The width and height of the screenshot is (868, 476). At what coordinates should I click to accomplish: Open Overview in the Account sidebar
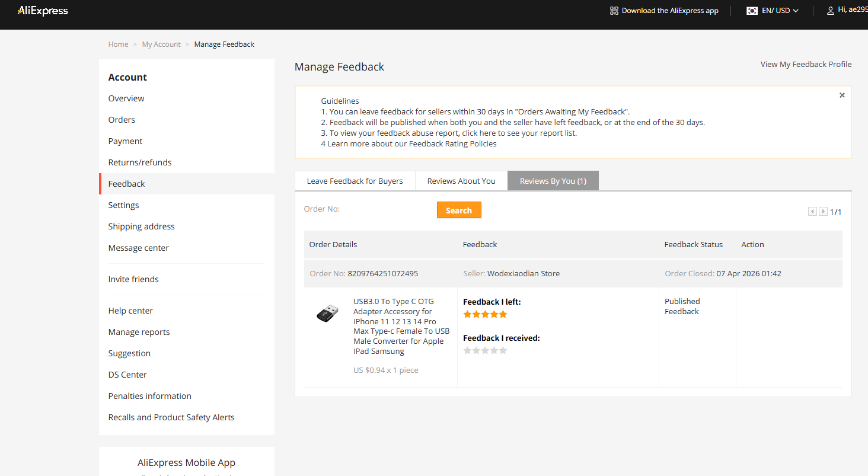(x=126, y=98)
